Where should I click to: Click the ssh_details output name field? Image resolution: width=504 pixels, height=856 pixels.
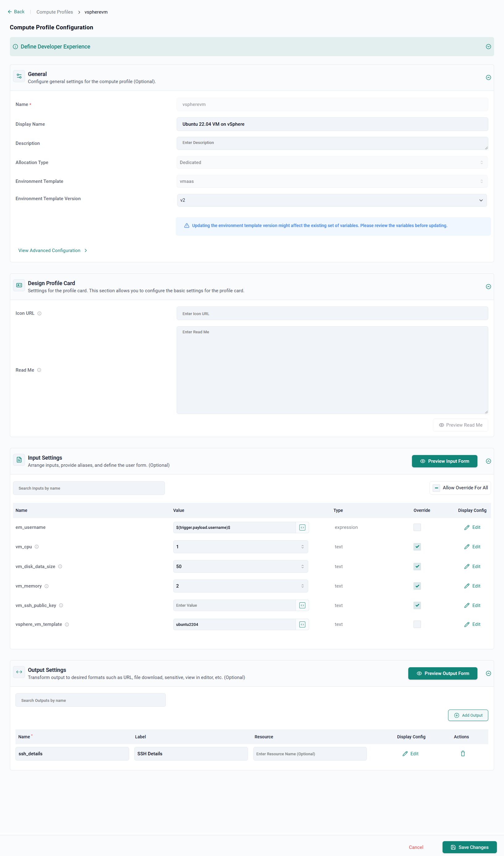coord(72,754)
